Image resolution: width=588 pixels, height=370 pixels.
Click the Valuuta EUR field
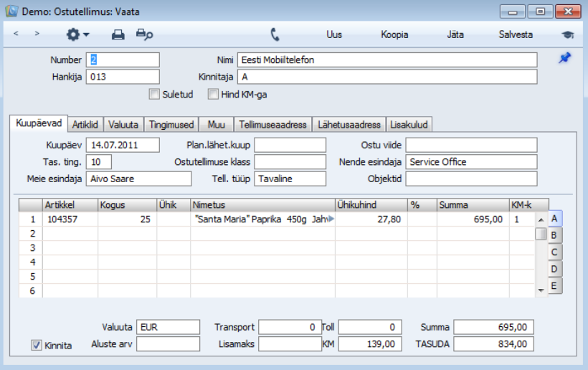click(168, 327)
